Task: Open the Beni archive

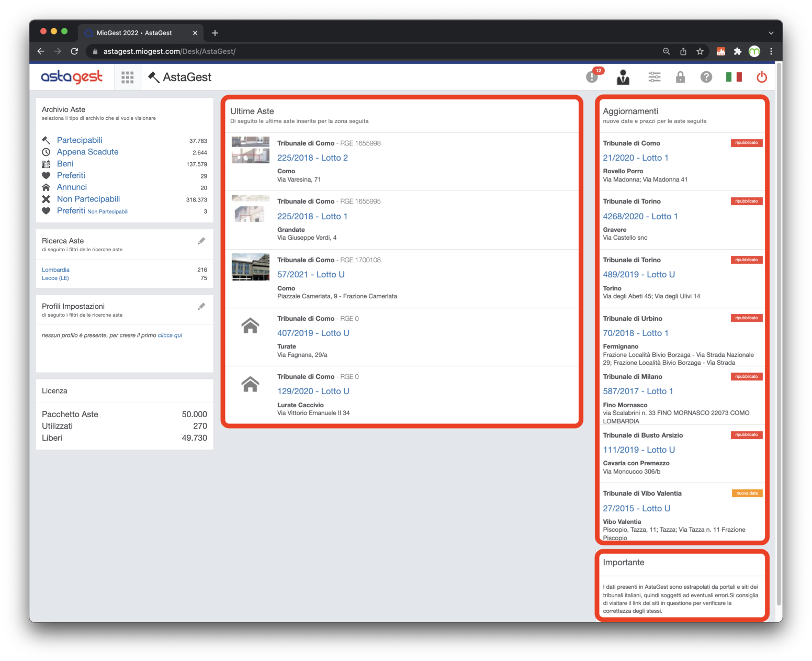Action: coord(65,164)
